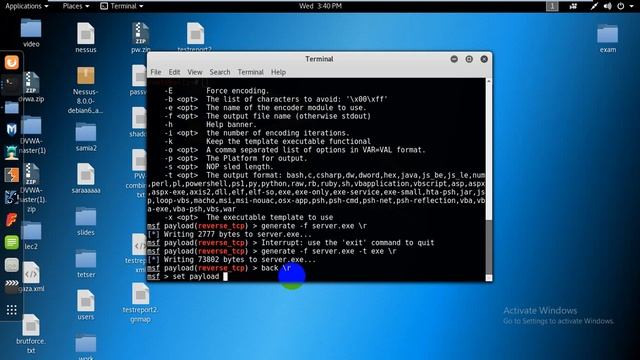Select the tetser folder on desktop
Screen dimensions: 640x360
(86, 264)
